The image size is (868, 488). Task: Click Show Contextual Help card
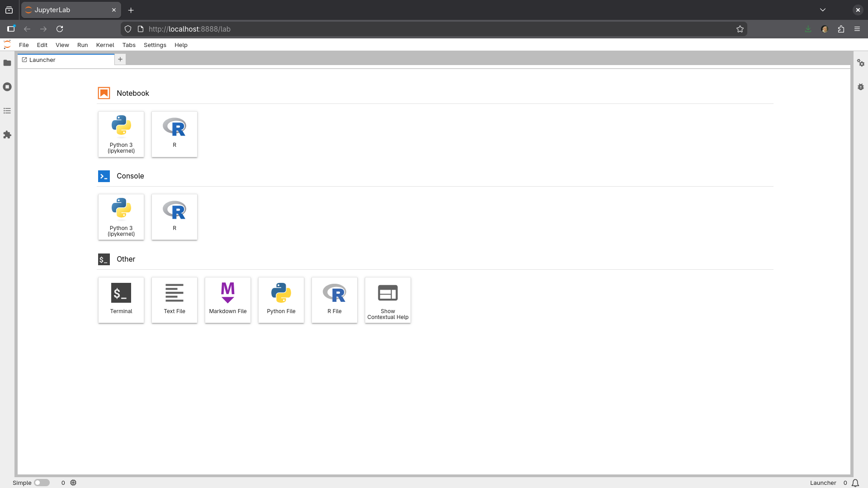click(388, 300)
